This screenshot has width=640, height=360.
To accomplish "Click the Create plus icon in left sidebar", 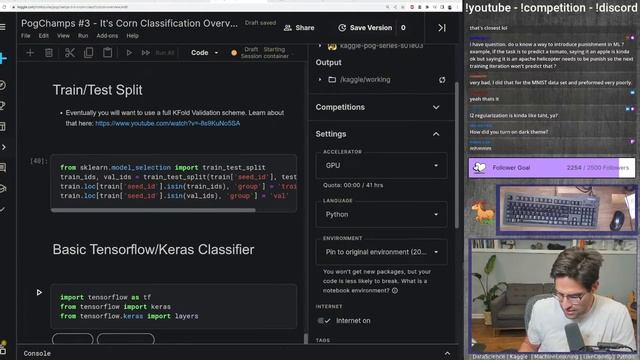I will tap(3, 59).
